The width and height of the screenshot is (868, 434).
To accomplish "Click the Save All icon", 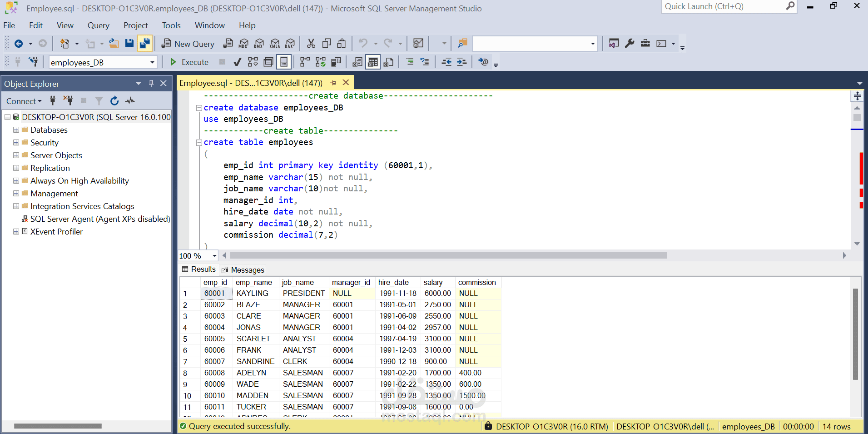I will (x=145, y=44).
